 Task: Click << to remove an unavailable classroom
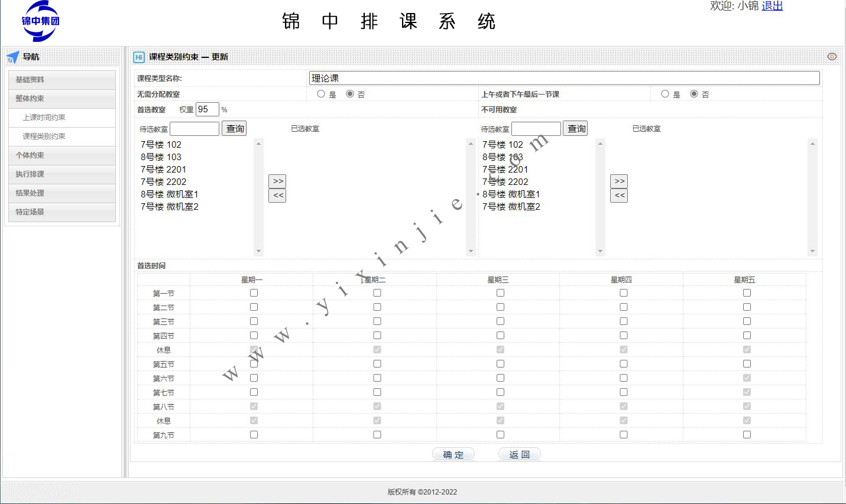tap(619, 196)
